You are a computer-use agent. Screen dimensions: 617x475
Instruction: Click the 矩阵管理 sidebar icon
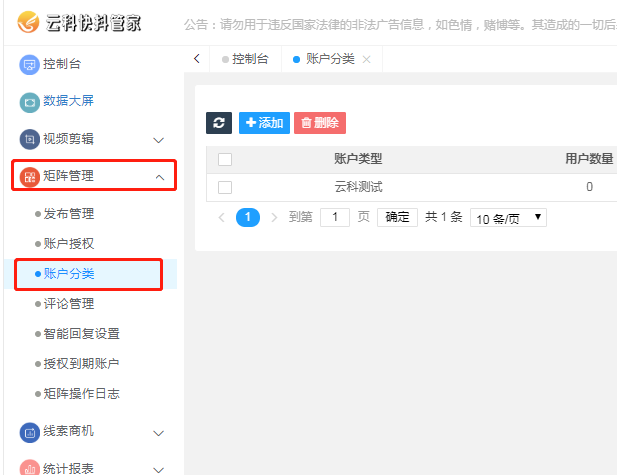[29, 177]
